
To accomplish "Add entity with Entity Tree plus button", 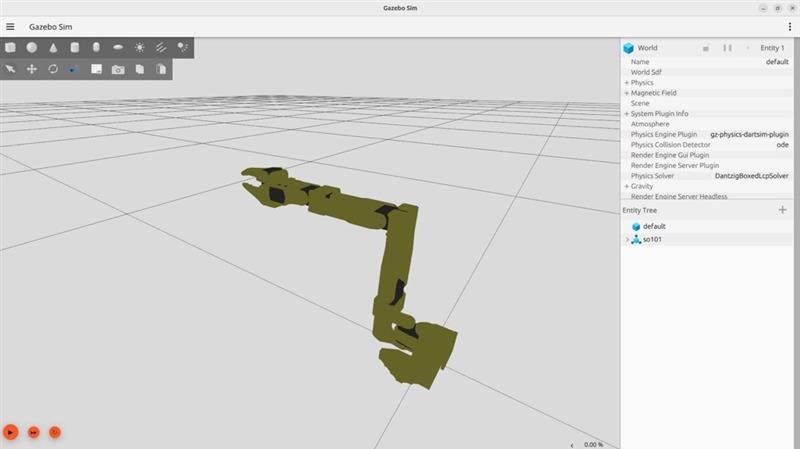I will pos(782,210).
